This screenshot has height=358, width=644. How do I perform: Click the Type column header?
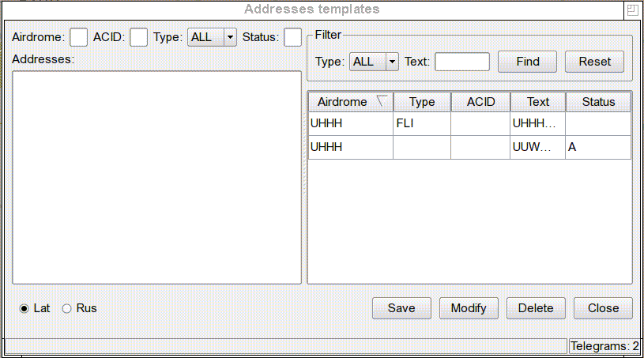[422, 102]
